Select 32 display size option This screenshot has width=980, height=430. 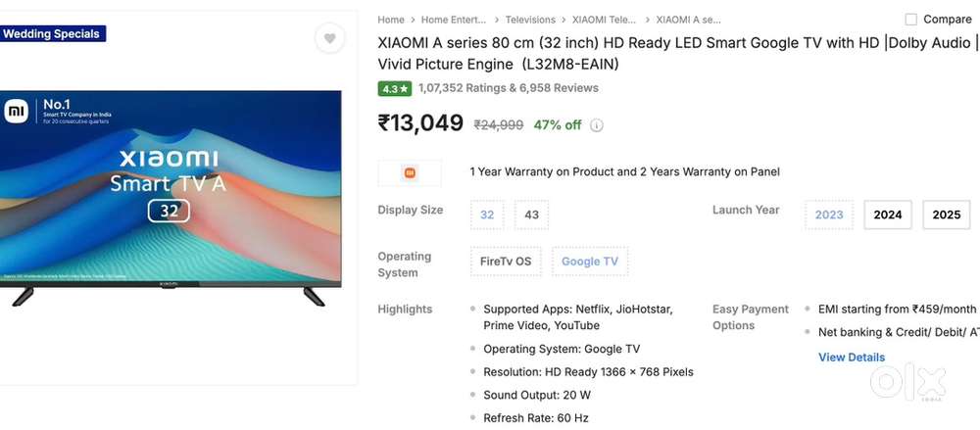click(x=487, y=215)
